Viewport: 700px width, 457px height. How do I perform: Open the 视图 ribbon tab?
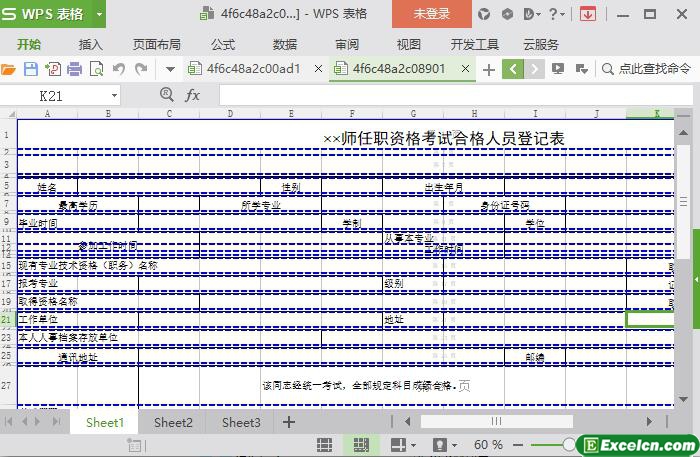pos(408,45)
